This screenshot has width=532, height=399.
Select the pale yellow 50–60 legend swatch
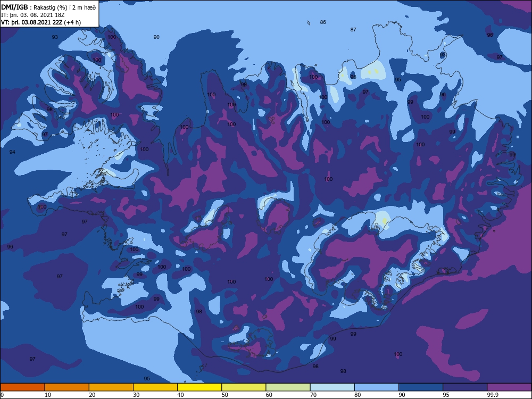point(244,387)
